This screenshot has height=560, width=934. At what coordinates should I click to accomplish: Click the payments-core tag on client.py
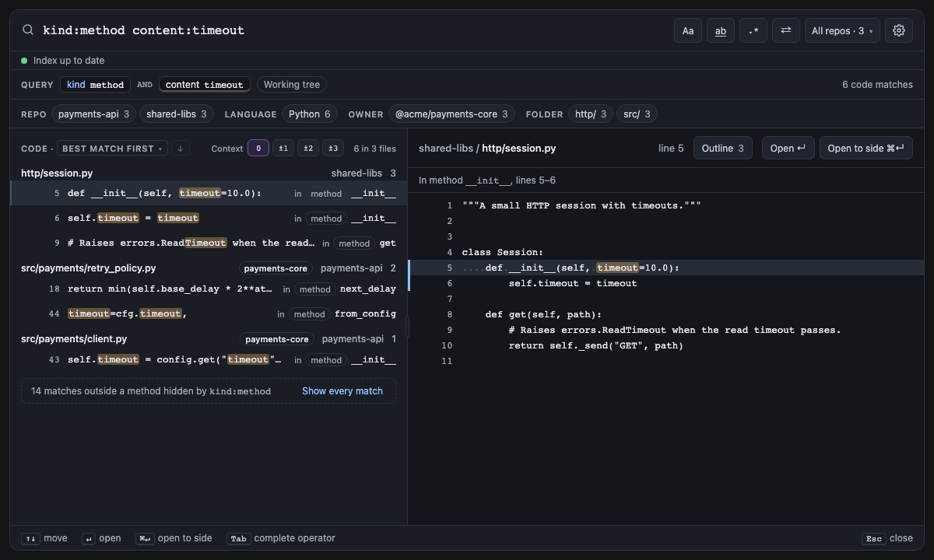pos(277,339)
